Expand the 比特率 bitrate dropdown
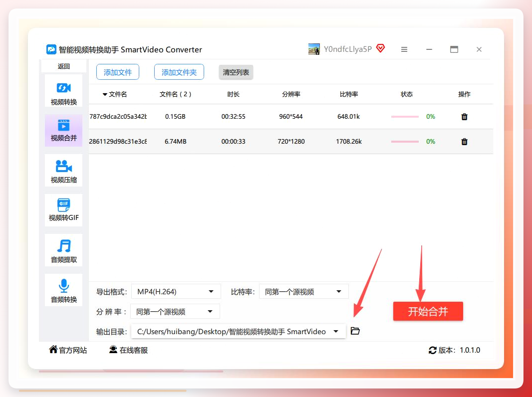This screenshot has width=532, height=397. pos(303,292)
